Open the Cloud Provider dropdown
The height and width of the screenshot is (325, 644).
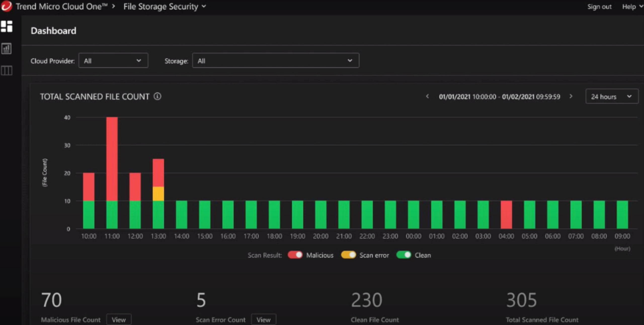pyautogui.click(x=113, y=60)
